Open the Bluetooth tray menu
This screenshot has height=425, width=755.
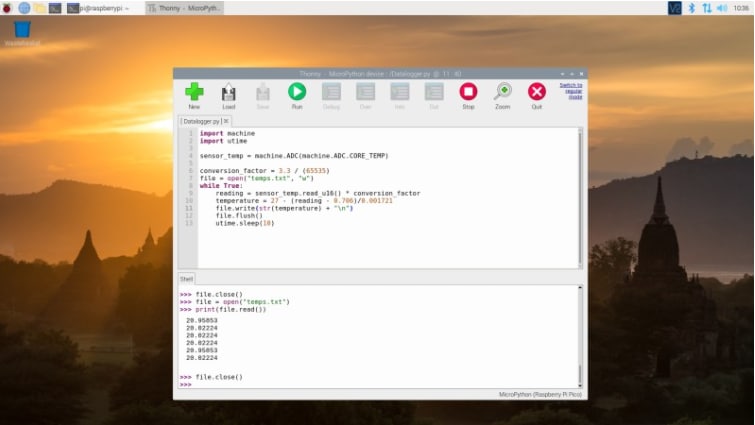tap(691, 8)
